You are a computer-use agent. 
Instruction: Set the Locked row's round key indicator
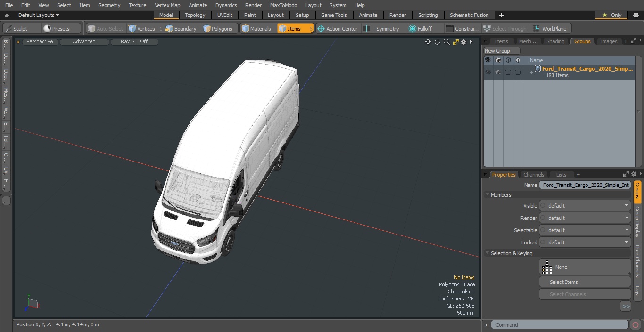pos(543,243)
